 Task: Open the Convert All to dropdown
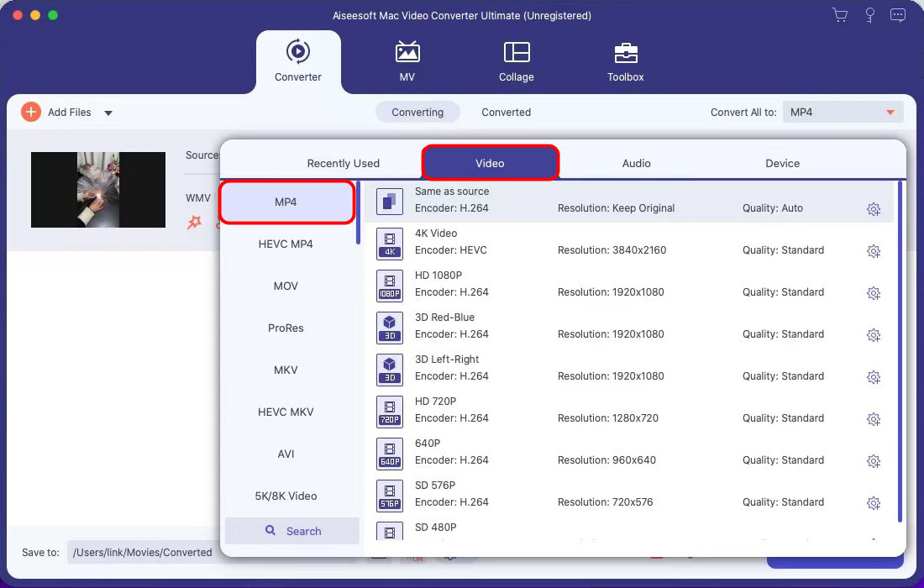coord(843,112)
